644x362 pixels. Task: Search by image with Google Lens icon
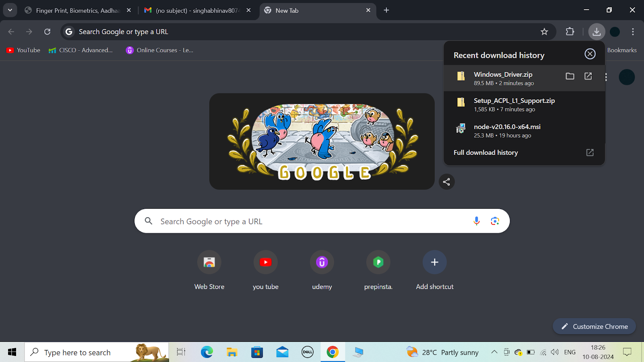pyautogui.click(x=495, y=221)
